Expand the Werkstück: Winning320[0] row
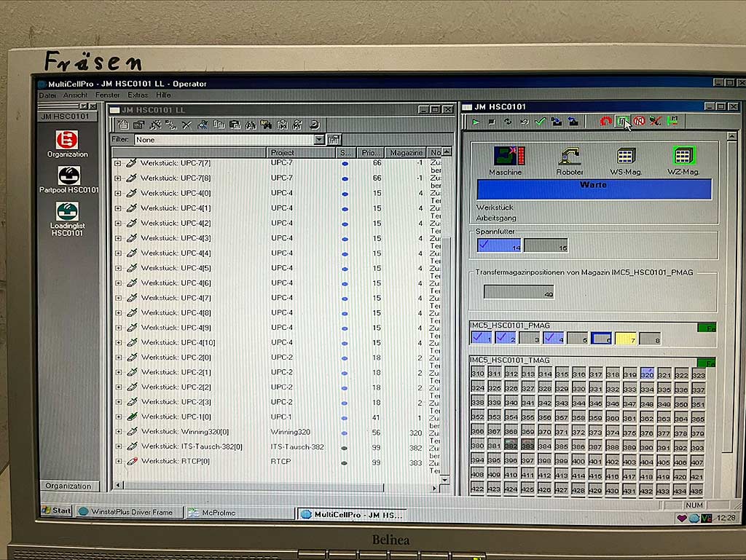 pos(119,432)
